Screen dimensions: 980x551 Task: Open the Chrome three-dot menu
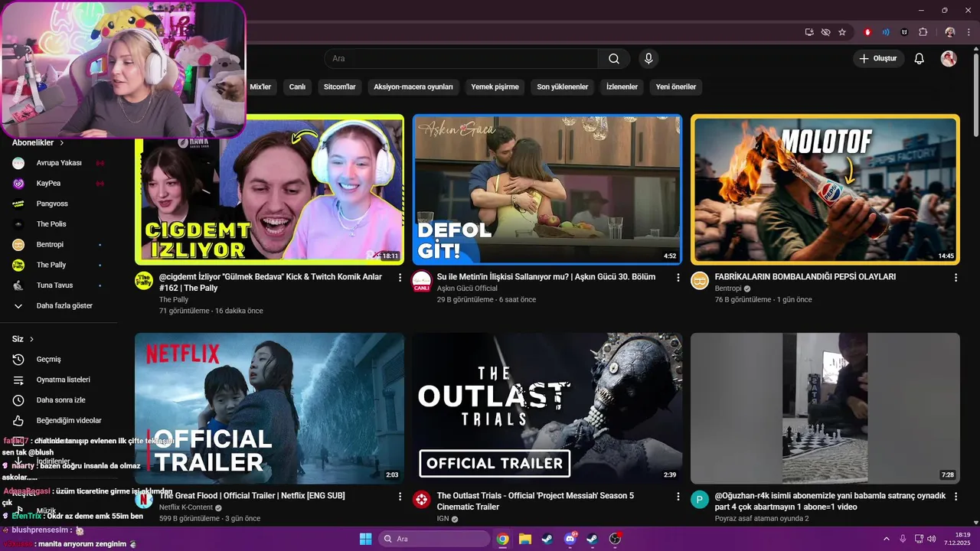pyautogui.click(x=969, y=32)
